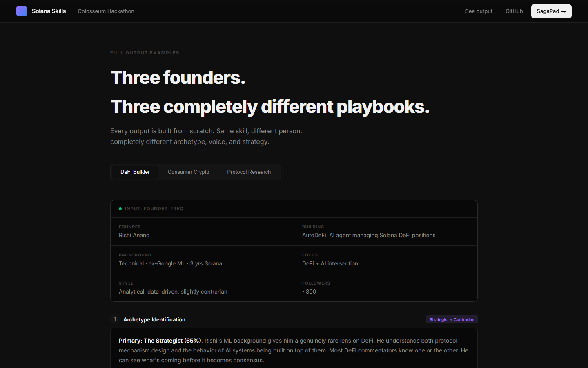Image resolution: width=588 pixels, height=368 pixels.
Task: Click the AutoDeFi building description cell
Action: (368, 235)
